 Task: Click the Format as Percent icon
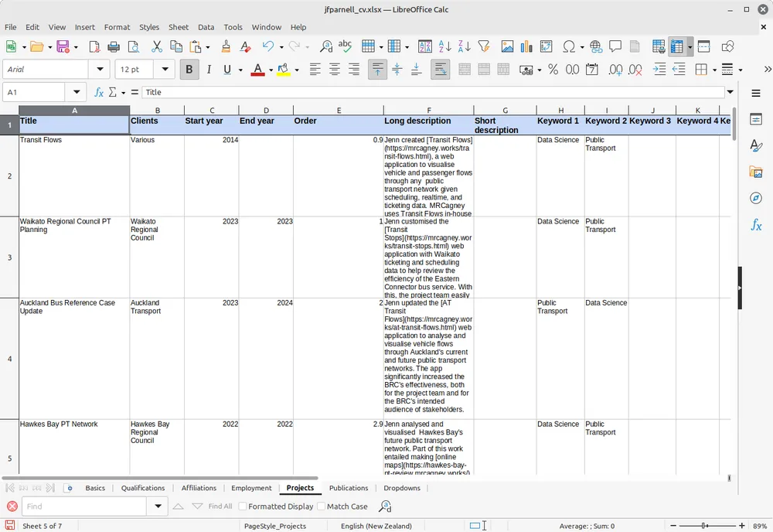click(553, 70)
